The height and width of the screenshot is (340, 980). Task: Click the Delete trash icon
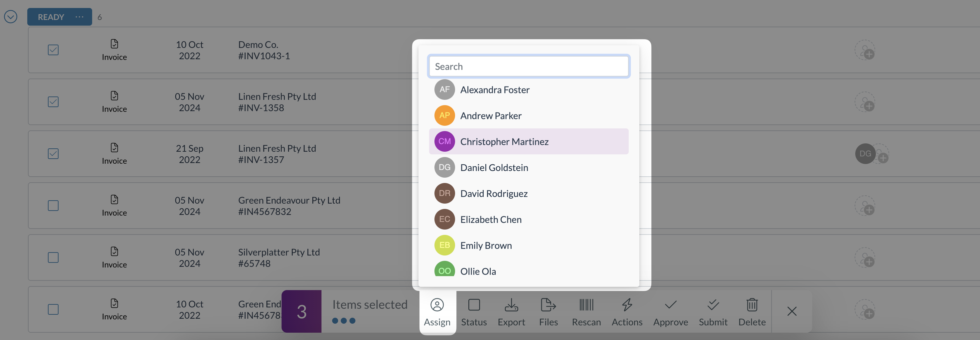coord(752,305)
